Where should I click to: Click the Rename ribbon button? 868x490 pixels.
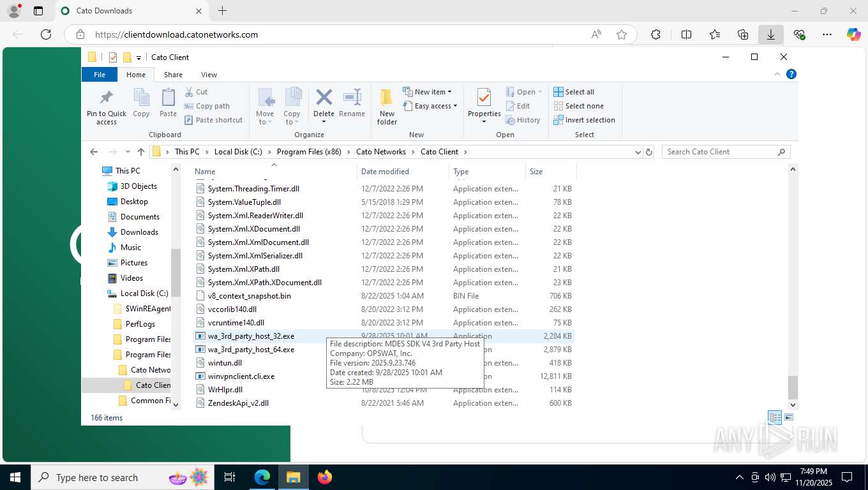pyautogui.click(x=352, y=104)
